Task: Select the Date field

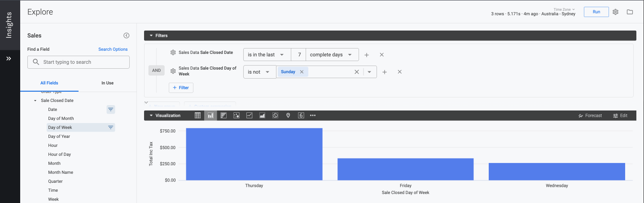Action: click(x=53, y=110)
